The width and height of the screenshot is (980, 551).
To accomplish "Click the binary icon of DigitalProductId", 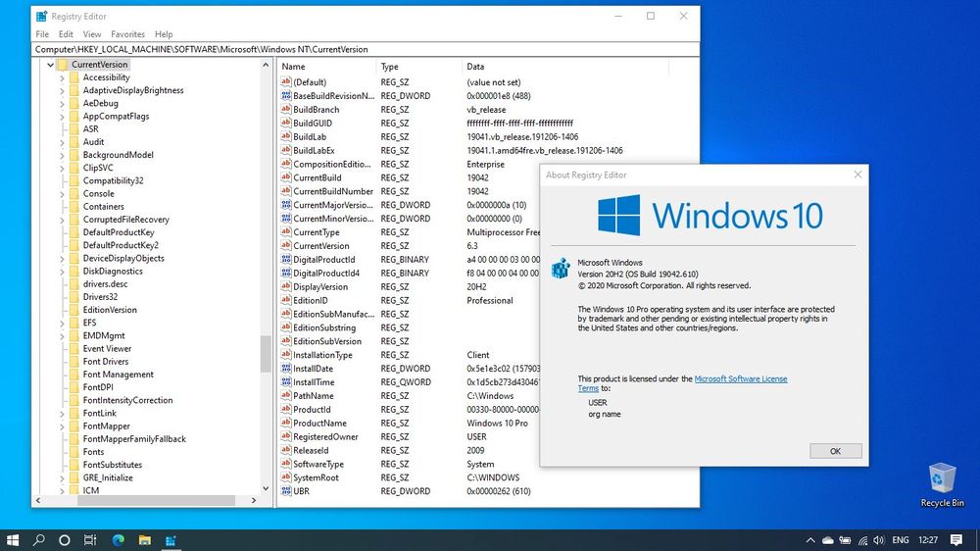I will coord(285,259).
